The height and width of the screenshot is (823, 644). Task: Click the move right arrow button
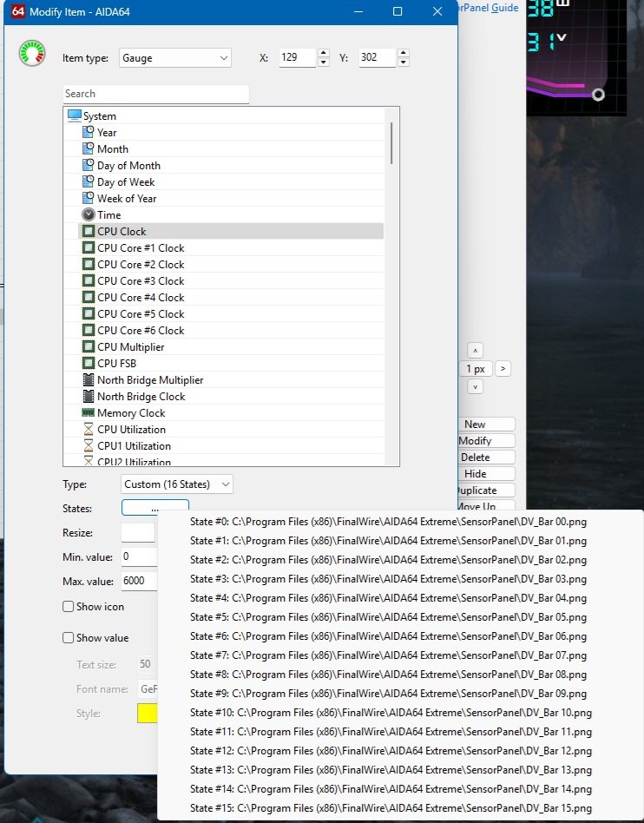click(503, 368)
